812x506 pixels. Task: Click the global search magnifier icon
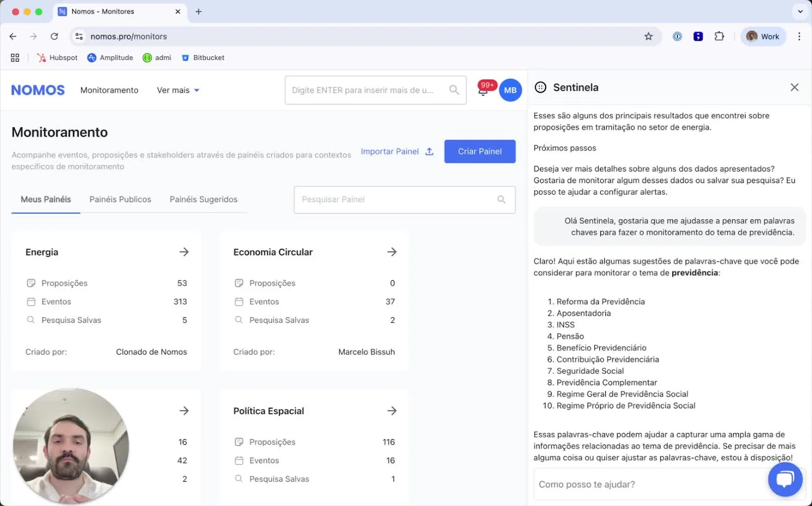[x=454, y=90]
